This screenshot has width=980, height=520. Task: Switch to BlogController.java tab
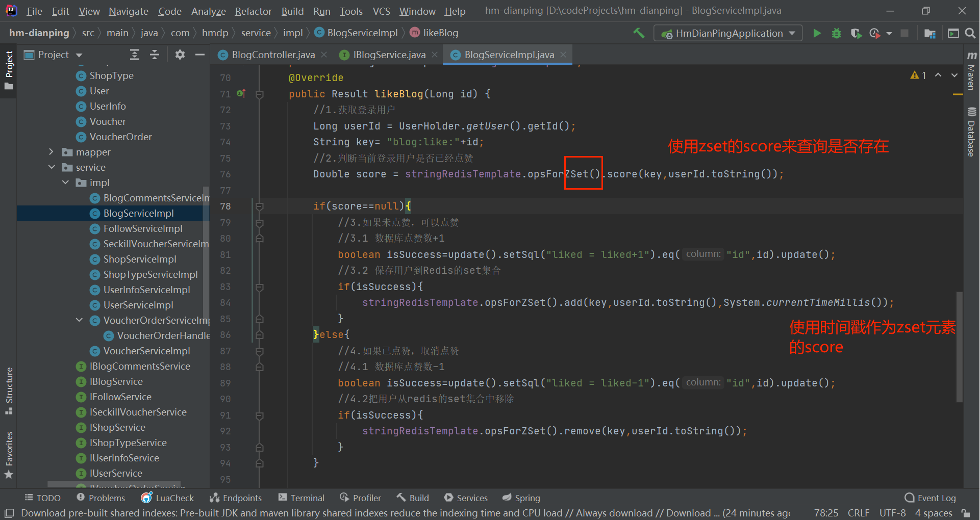273,55
